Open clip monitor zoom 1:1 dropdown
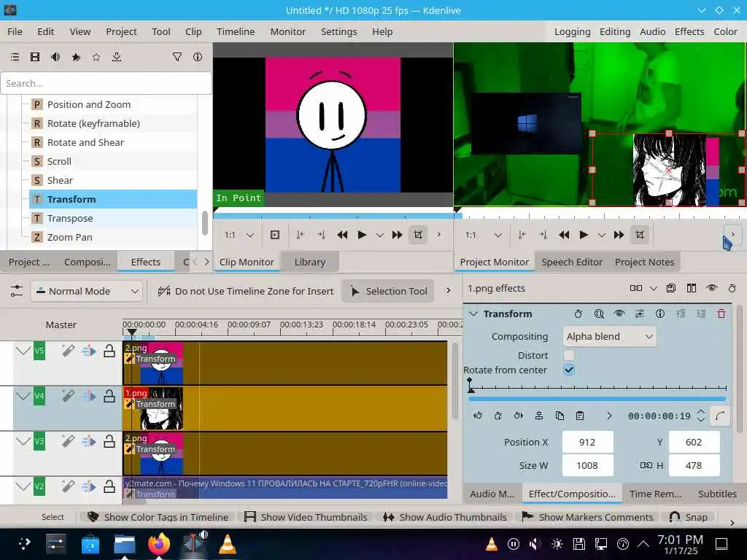Viewport: 747px width, 560px height. tap(239, 235)
